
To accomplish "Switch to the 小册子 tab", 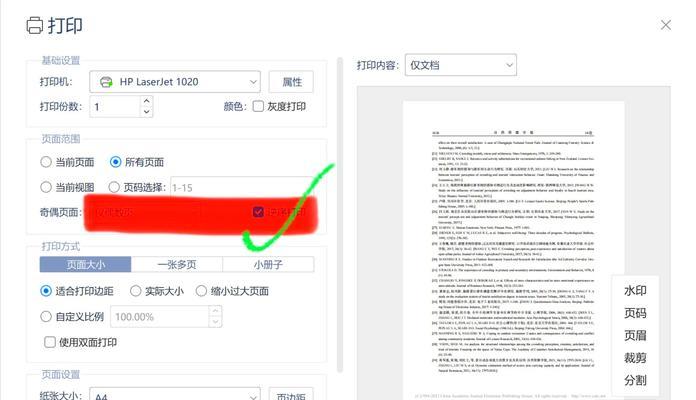I will (x=268, y=265).
